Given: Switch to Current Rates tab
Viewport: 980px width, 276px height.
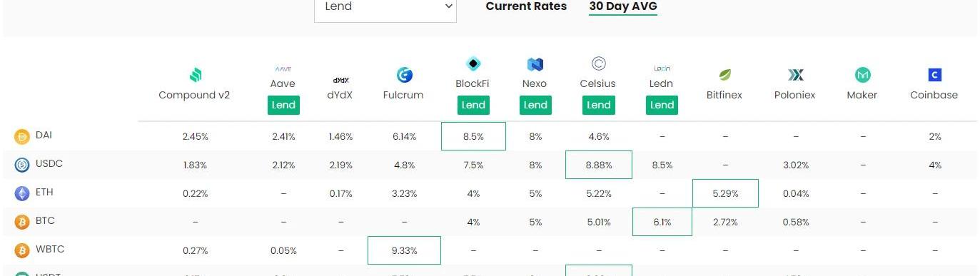Looking at the screenshot, I should pos(526,6).
